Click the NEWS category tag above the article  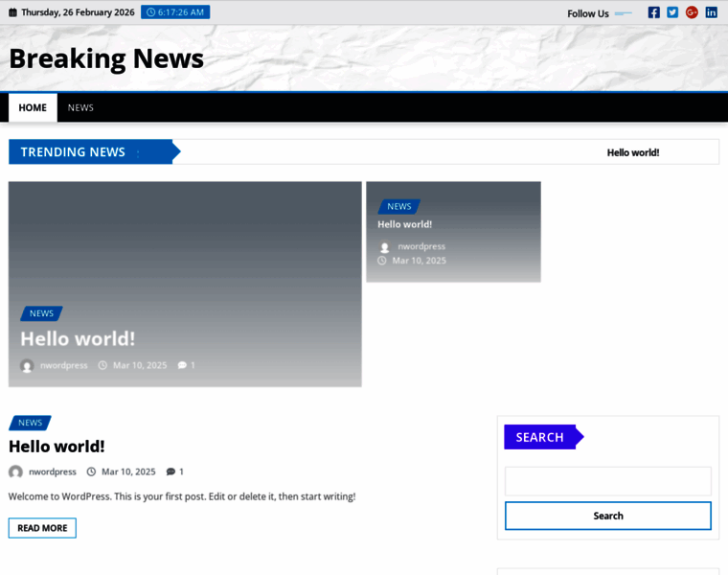30,423
